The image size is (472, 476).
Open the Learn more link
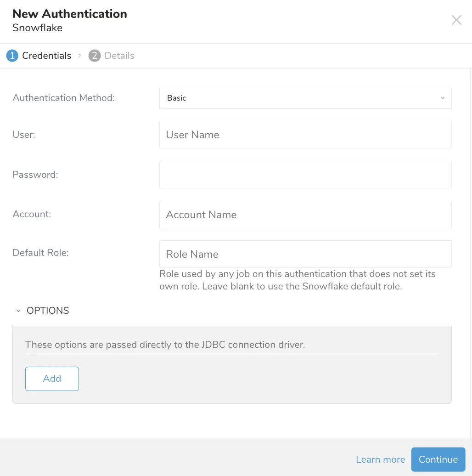point(380,459)
